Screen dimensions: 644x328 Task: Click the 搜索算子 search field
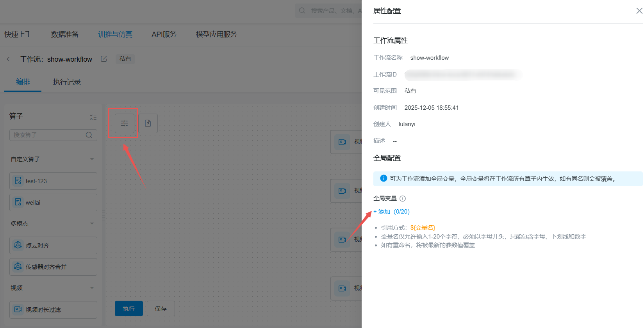tap(47, 135)
